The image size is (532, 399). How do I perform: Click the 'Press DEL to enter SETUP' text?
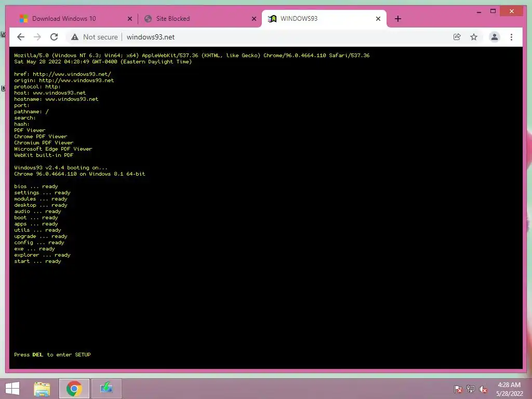pyautogui.click(x=52, y=354)
